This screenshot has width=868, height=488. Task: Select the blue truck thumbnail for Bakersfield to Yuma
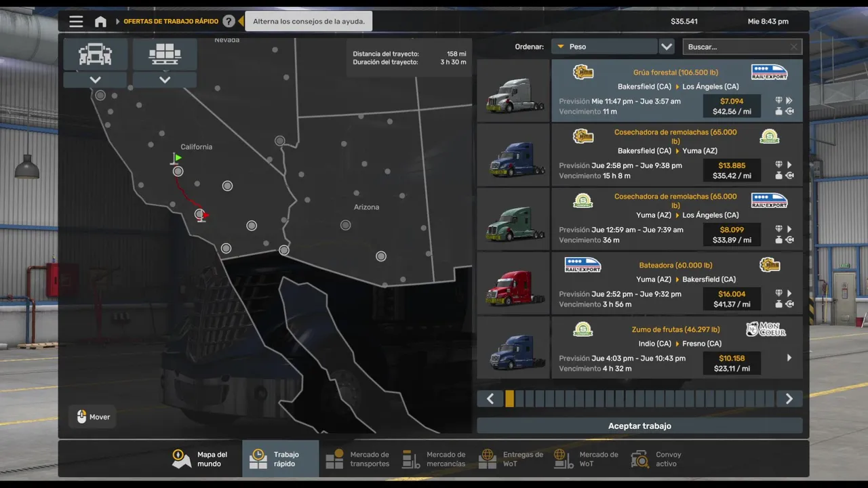(x=513, y=155)
